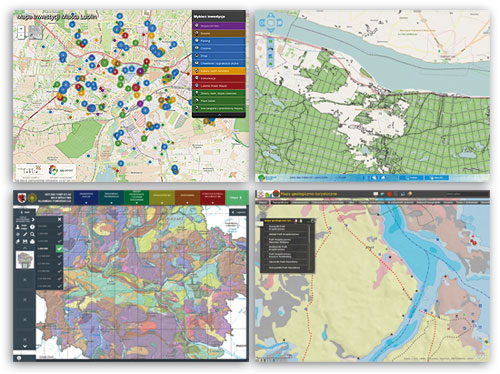Viewport: 500px width, 374px height.
Task: Click the pan compass on the forest map
Action: (271, 23)
